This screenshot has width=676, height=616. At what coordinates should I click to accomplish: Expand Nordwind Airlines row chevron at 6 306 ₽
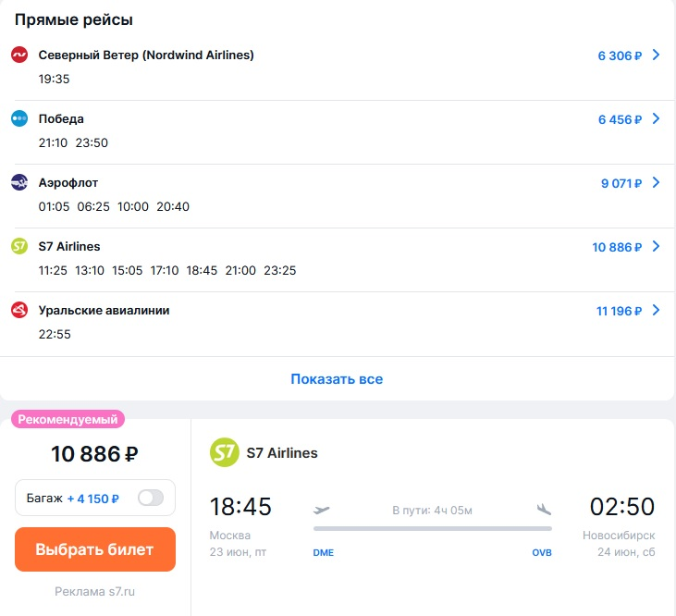click(657, 55)
